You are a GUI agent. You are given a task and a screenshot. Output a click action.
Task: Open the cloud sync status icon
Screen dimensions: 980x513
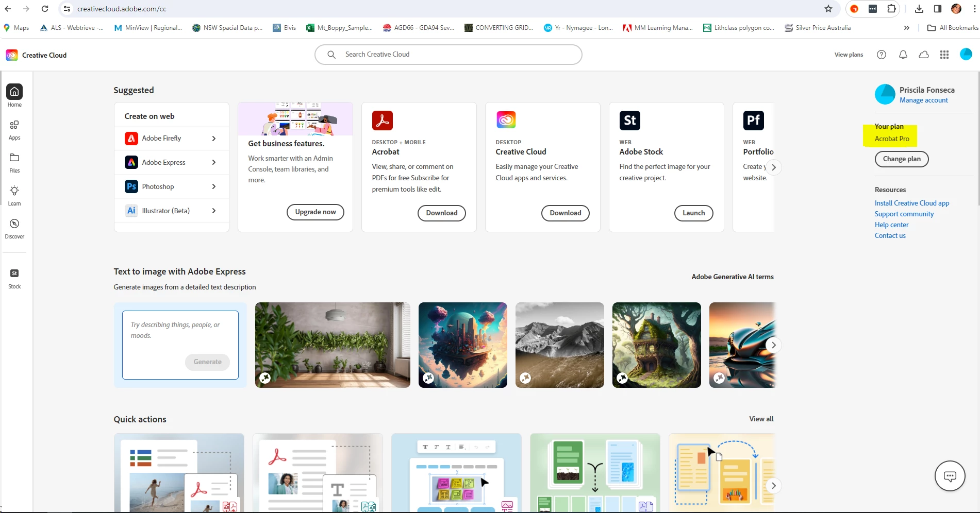click(924, 55)
